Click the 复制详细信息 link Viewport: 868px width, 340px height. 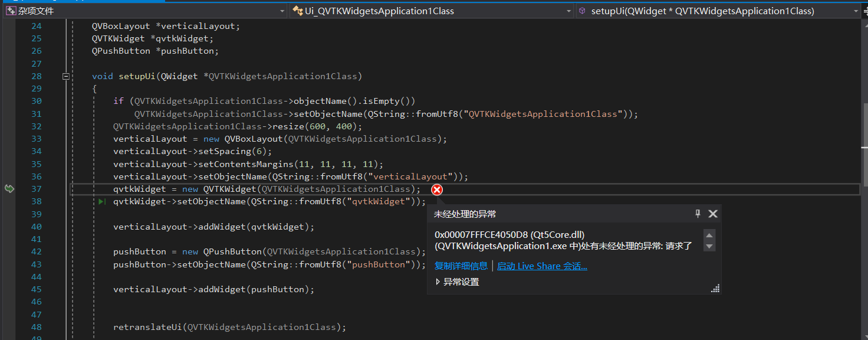click(461, 266)
